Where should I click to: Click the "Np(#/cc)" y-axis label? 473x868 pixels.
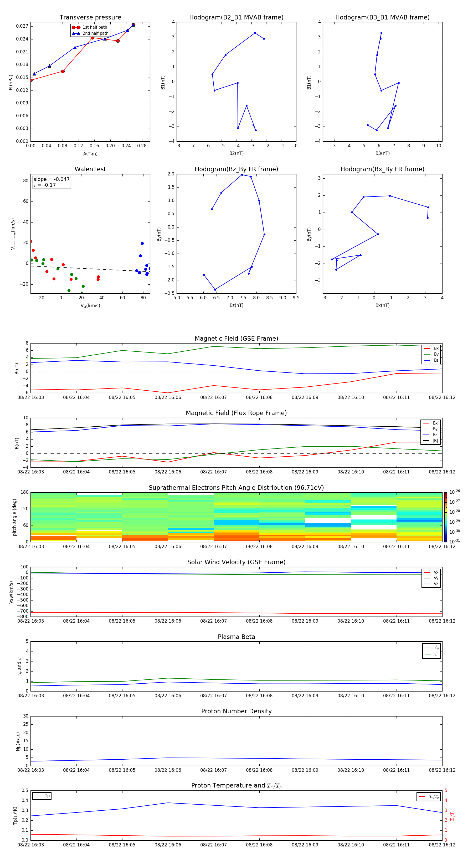click(x=18, y=741)
